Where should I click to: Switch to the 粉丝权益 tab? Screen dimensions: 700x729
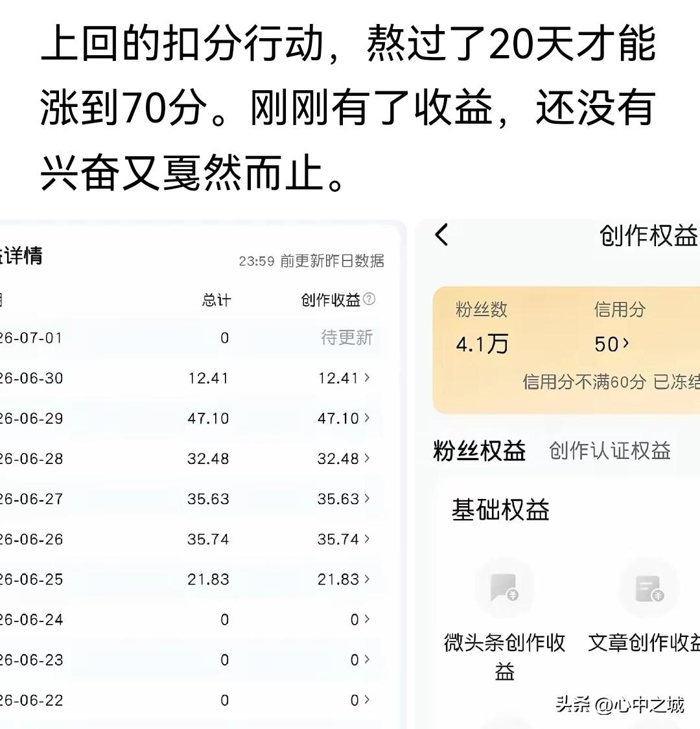point(479,450)
